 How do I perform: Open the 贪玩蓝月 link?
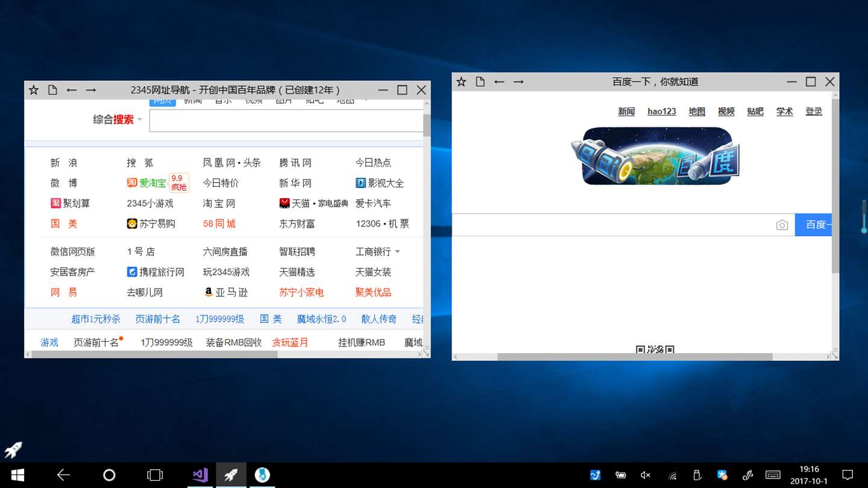click(290, 342)
